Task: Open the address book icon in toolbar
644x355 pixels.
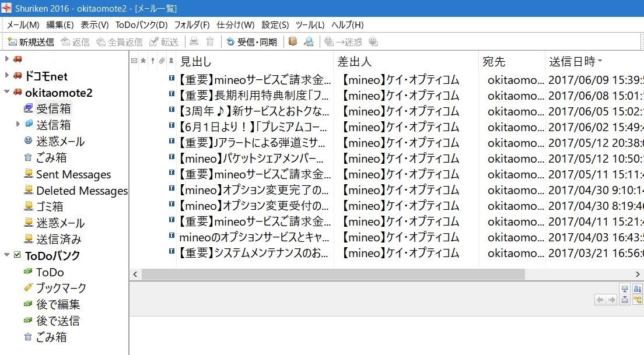Action: (x=293, y=41)
